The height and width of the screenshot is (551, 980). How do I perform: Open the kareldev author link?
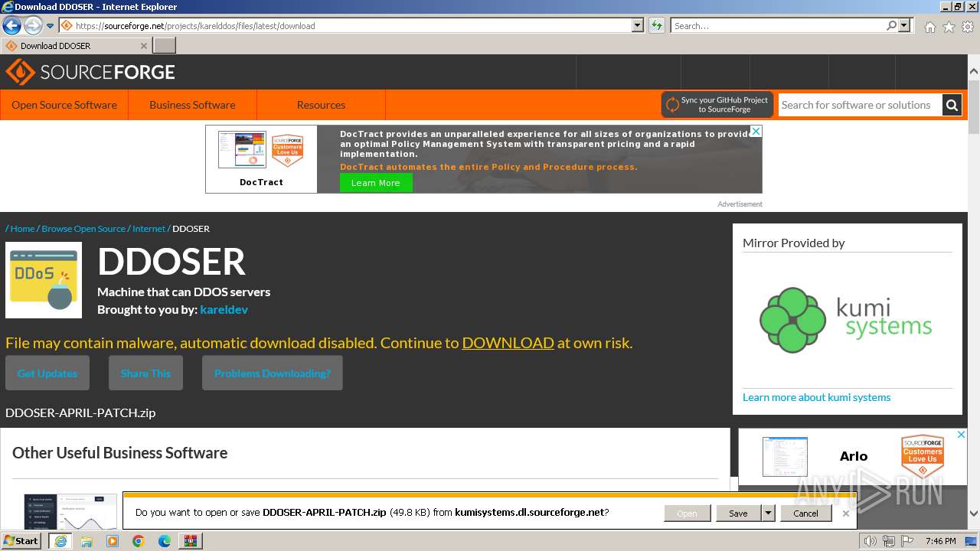224,309
